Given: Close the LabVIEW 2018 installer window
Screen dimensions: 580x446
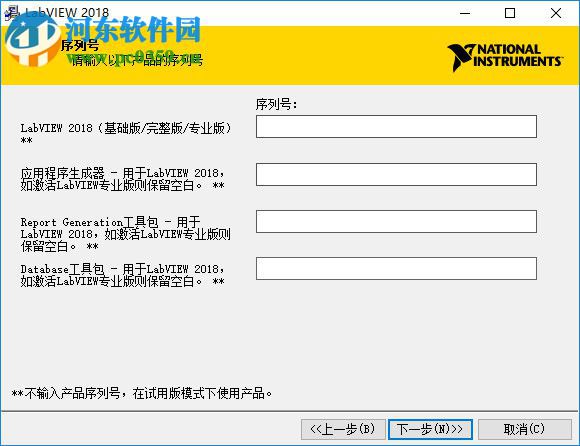Looking at the screenshot, I should (x=556, y=13).
